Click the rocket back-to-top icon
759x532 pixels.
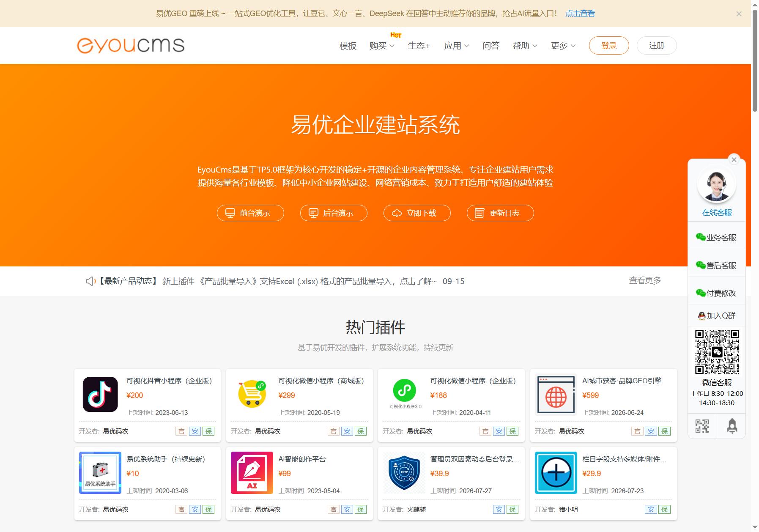click(732, 426)
